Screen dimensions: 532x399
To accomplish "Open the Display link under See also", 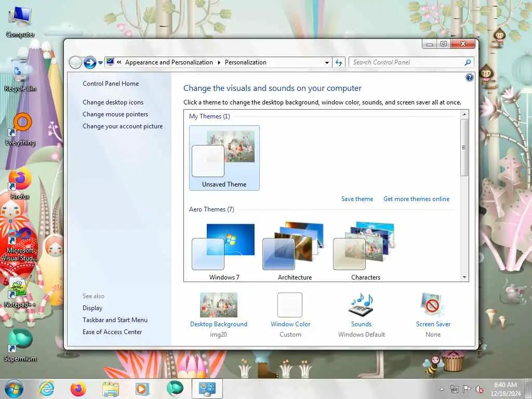I will tap(92, 308).
